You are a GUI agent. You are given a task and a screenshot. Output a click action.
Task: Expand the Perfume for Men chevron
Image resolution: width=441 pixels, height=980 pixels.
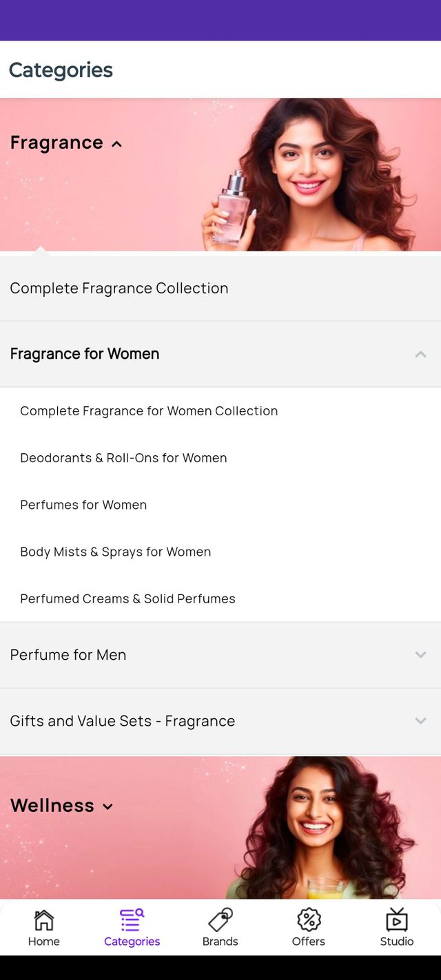pos(420,655)
